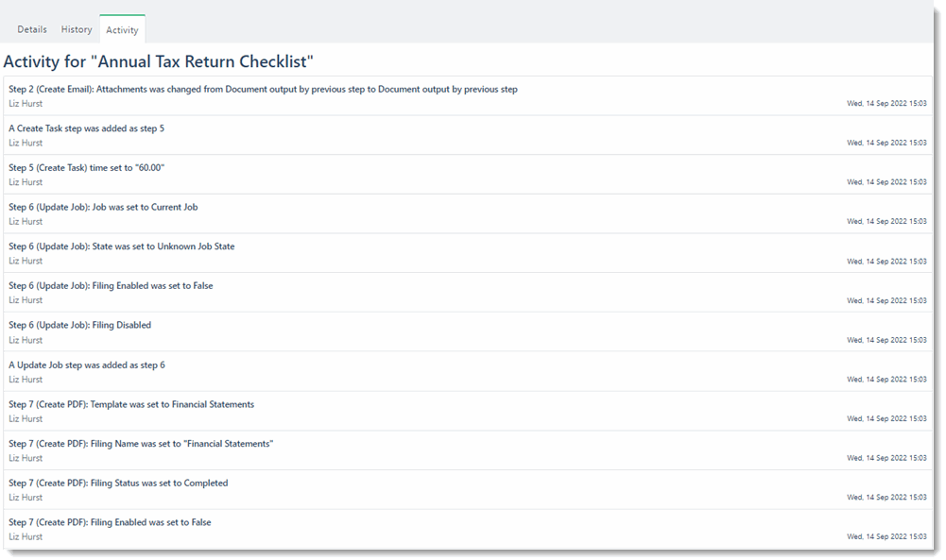The width and height of the screenshot is (946, 560).
Task: Click the timestamp on the last activity row
Action: tap(886, 535)
